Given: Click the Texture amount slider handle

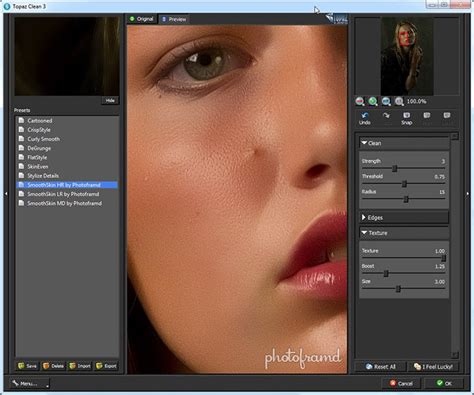Looking at the screenshot, I should (443, 258).
